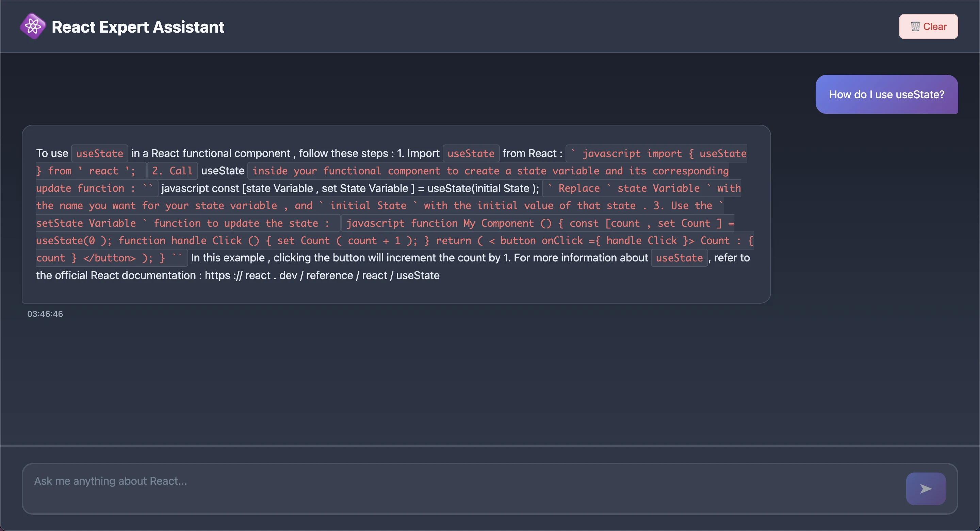Viewport: 980px width, 531px height.
Task: Click the 03:46:46 timestamp
Action: tap(45, 313)
